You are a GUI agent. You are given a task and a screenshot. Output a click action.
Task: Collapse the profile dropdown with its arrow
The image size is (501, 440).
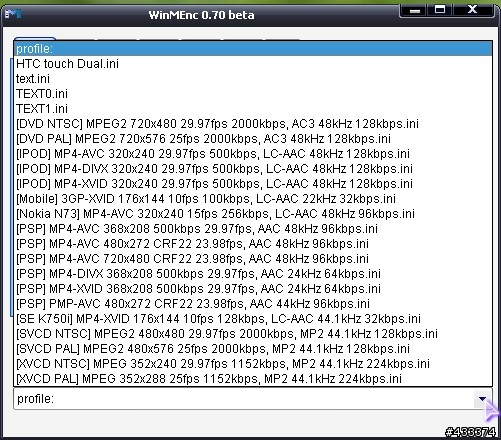(x=482, y=399)
